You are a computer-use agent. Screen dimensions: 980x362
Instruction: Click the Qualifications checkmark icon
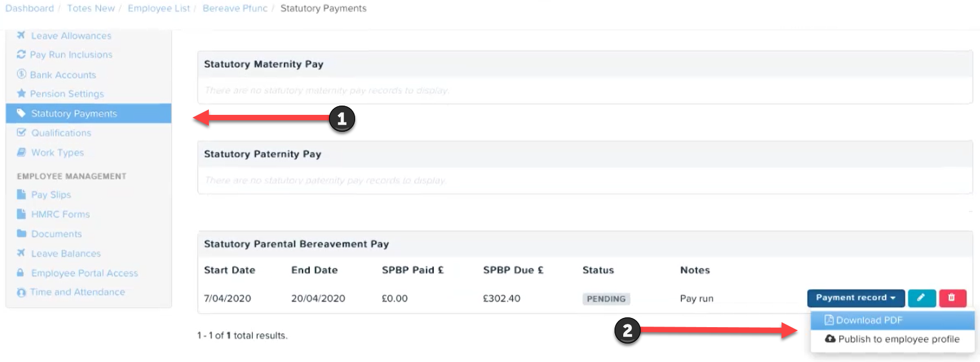pyautogui.click(x=21, y=132)
